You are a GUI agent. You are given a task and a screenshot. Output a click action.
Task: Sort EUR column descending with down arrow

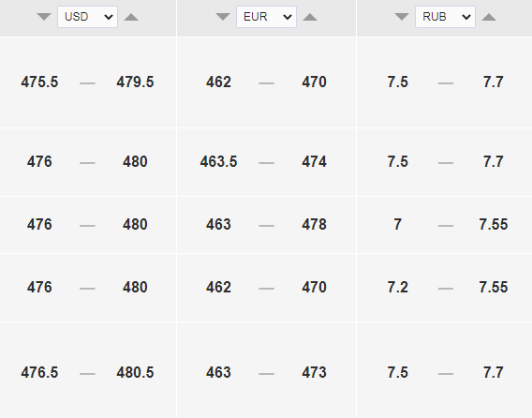(x=223, y=17)
